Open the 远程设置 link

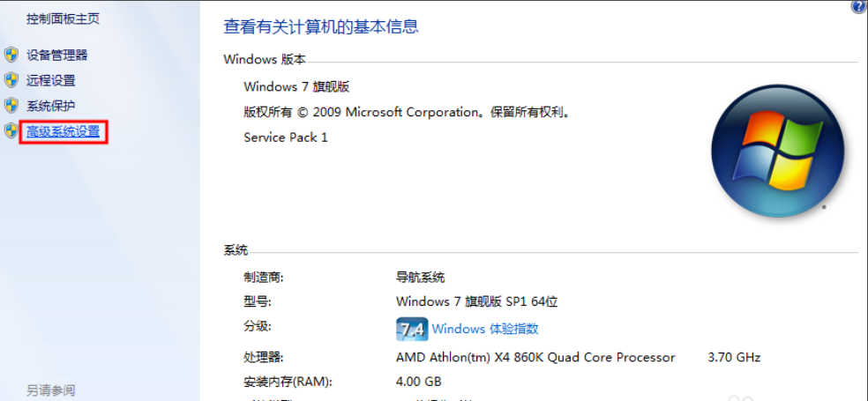[x=51, y=80]
